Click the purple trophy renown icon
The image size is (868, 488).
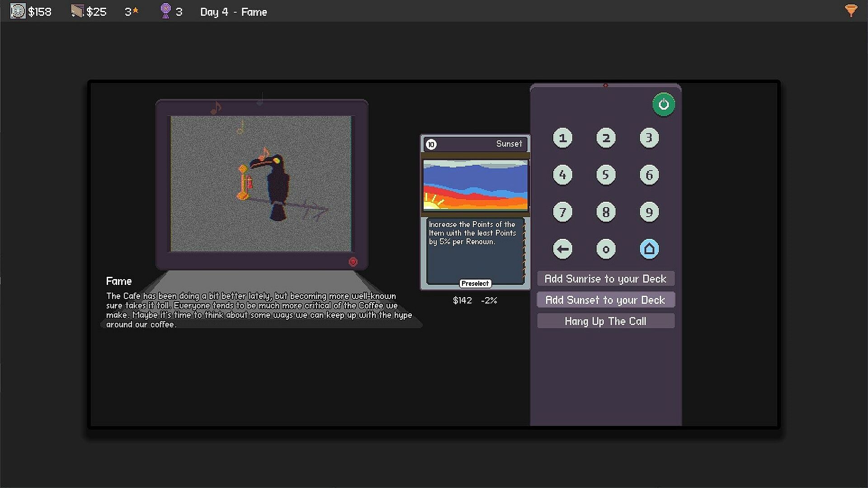tap(166, 11)
